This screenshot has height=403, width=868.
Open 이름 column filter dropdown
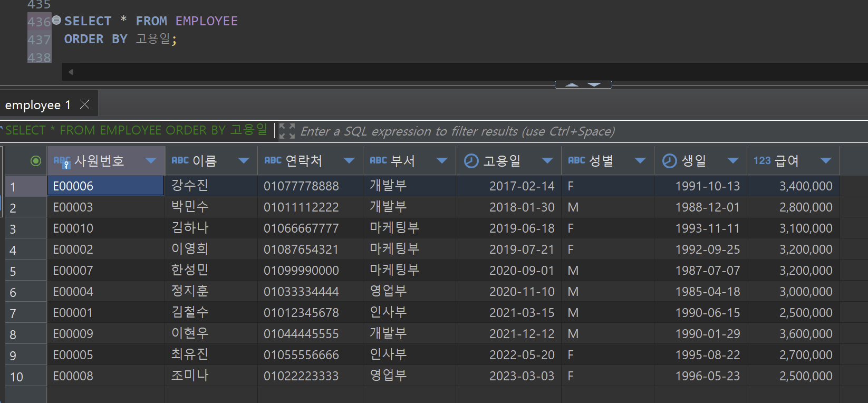pos(244,161)
